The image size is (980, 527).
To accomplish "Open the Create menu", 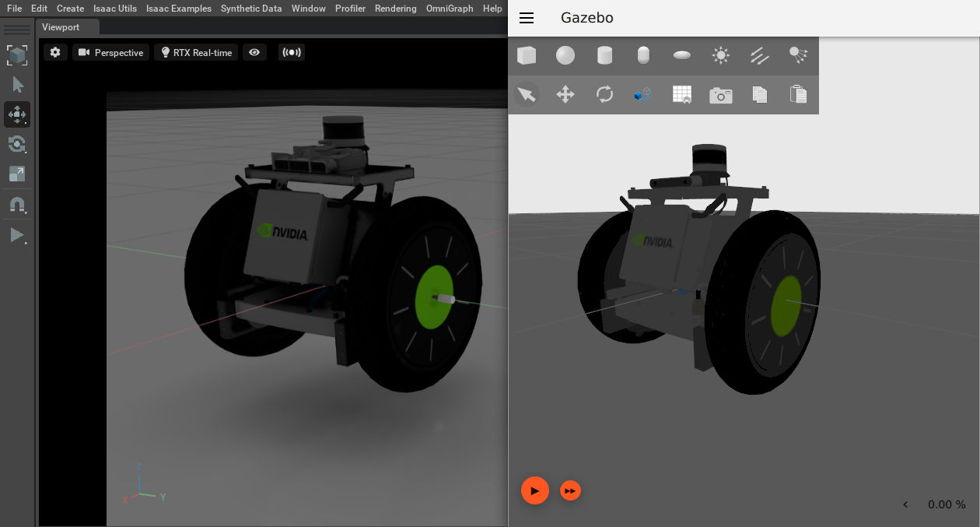I will [x=70, y=9].
